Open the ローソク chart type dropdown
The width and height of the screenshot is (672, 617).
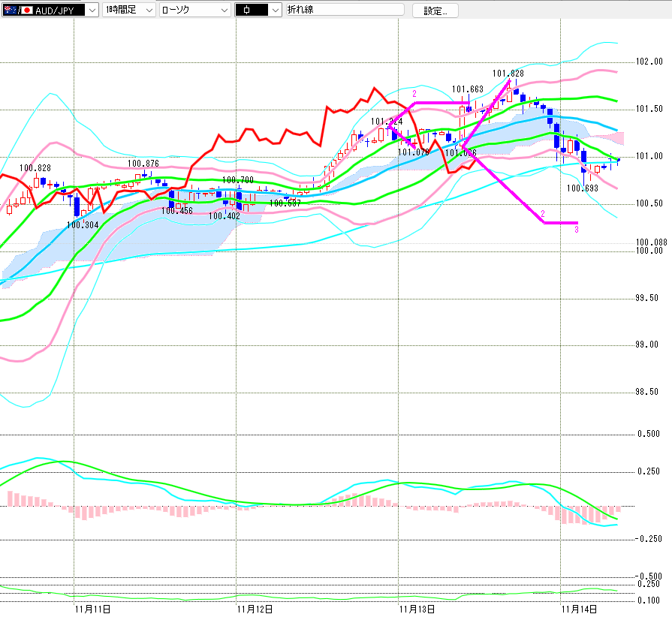223,11
